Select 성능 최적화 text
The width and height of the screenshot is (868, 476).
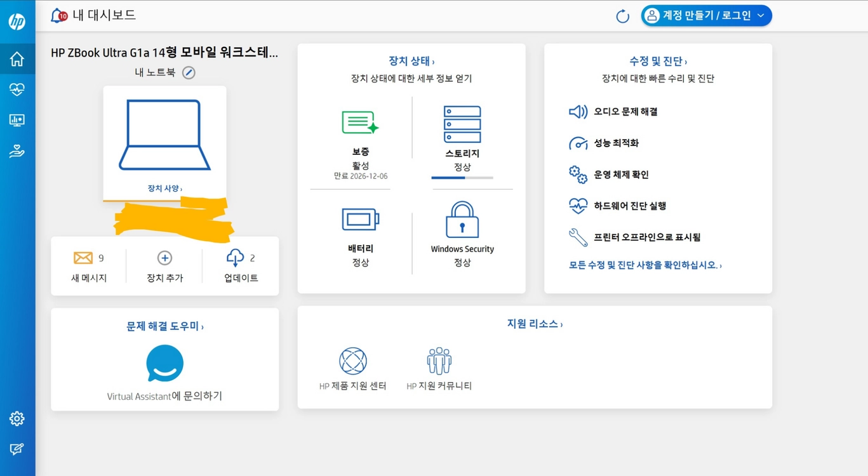616,143
